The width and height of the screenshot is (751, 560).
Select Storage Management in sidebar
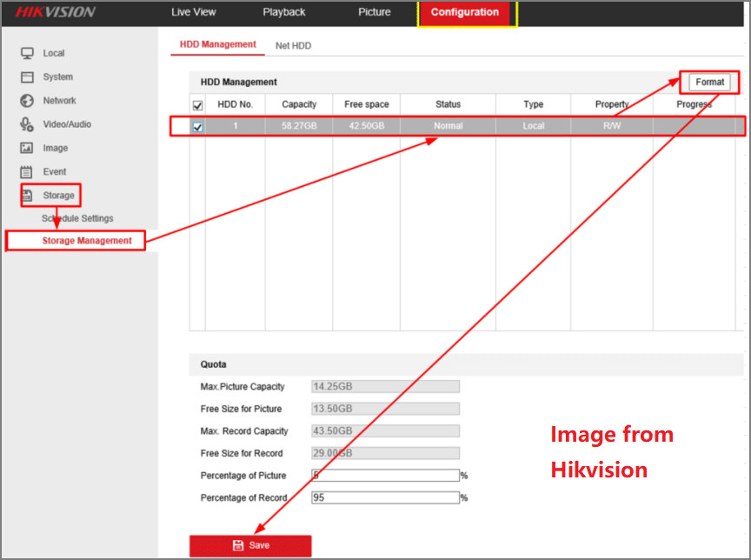[x=87, y=241]
